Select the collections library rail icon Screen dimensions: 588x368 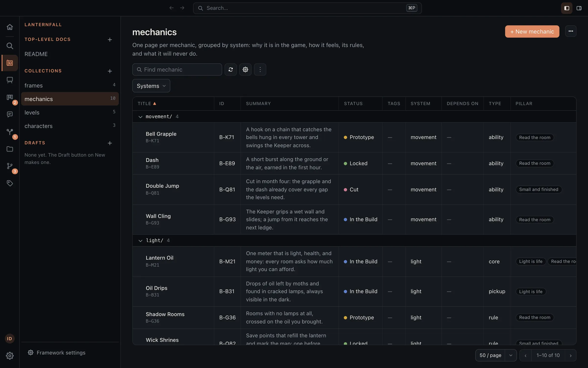tap(10, 63)
